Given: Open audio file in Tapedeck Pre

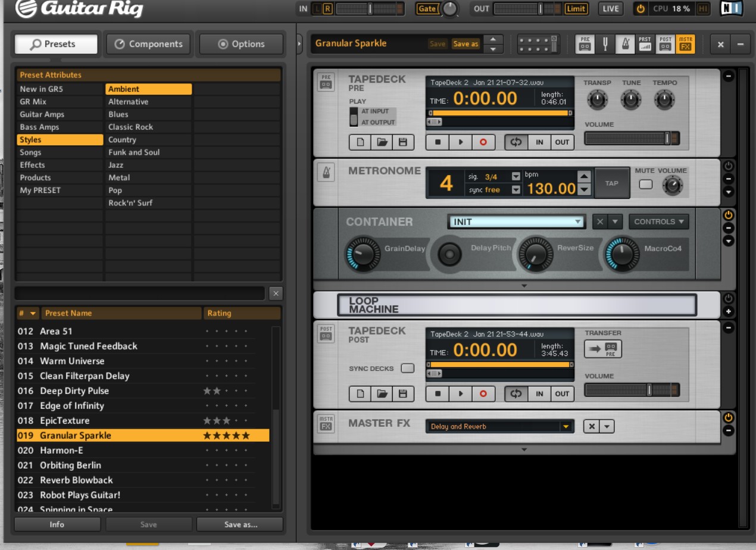Looking at the screenshot, I should tap(382, 142).
